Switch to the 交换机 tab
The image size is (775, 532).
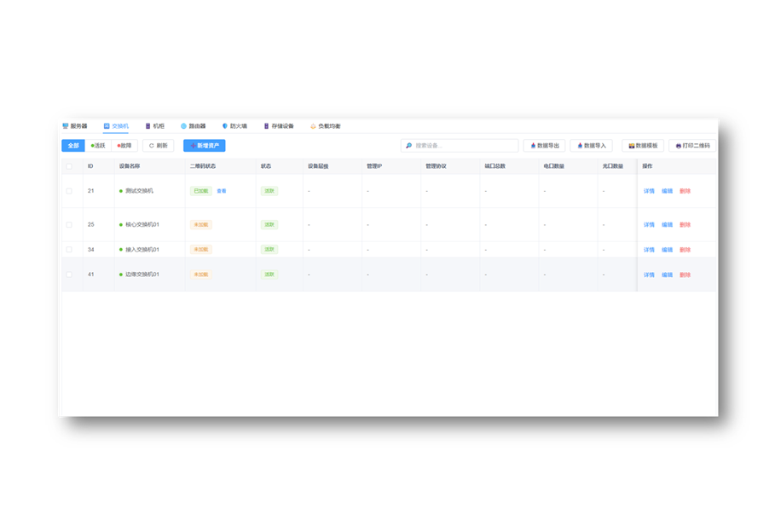(116, 126)
